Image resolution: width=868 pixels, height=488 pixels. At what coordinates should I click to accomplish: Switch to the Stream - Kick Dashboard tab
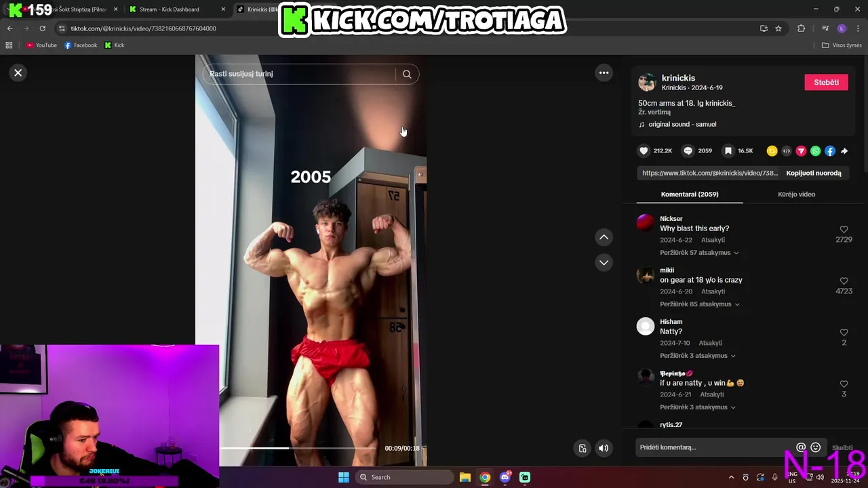point(170,9)
